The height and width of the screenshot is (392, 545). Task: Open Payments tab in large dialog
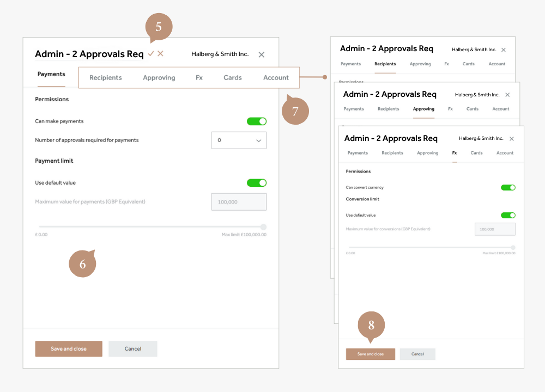(x=51, y=74)
